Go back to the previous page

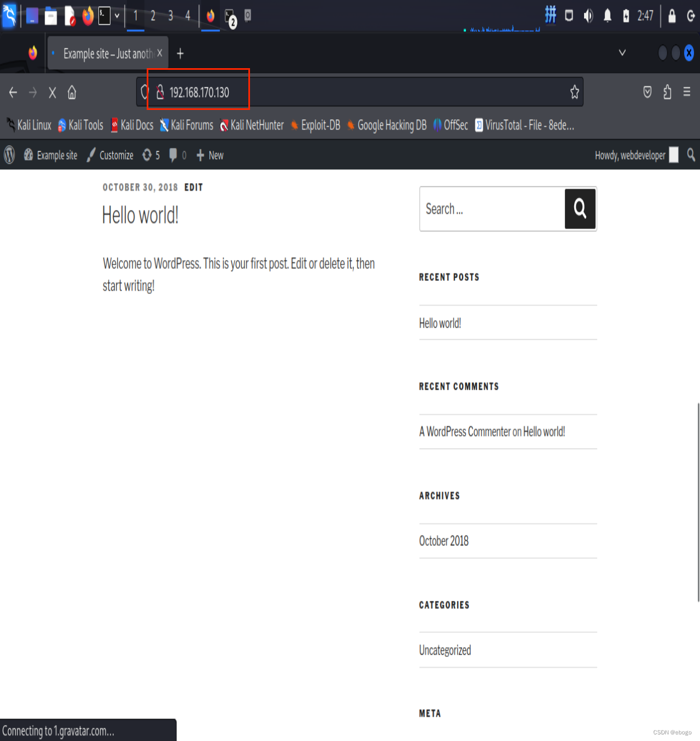[x=13, y=92]
